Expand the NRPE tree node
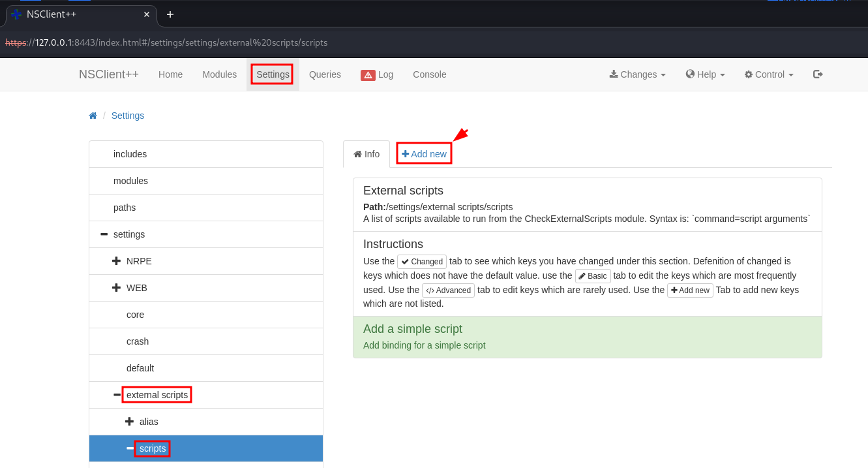 tap(117, 261)
